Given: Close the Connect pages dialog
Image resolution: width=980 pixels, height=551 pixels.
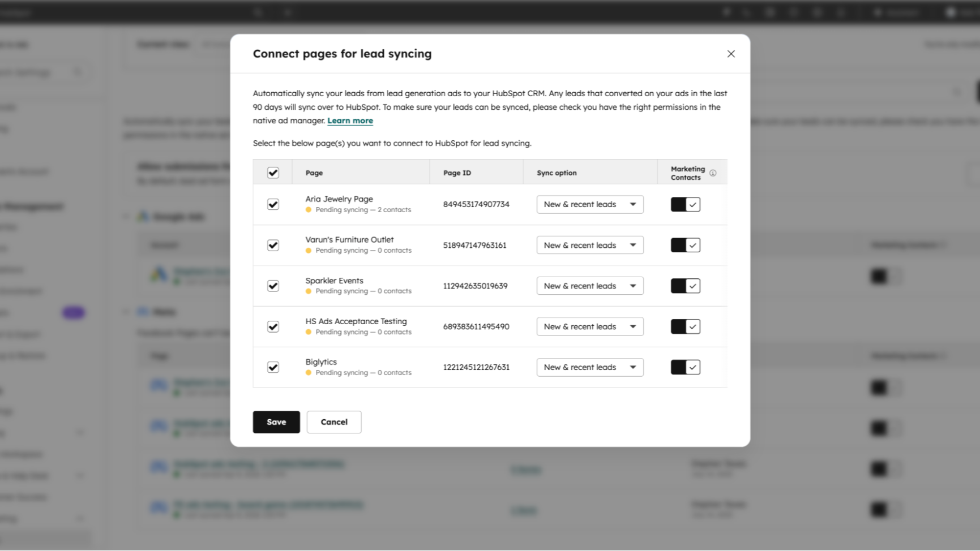Looking at the screenshot, I should 731,53.
